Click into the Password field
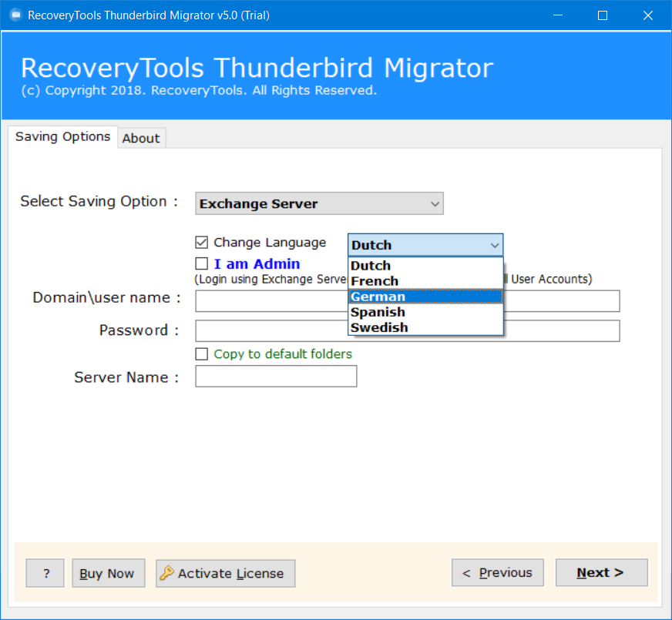This screenshot has width=672, height=620. pyautogui.click(x=408, y=330)
